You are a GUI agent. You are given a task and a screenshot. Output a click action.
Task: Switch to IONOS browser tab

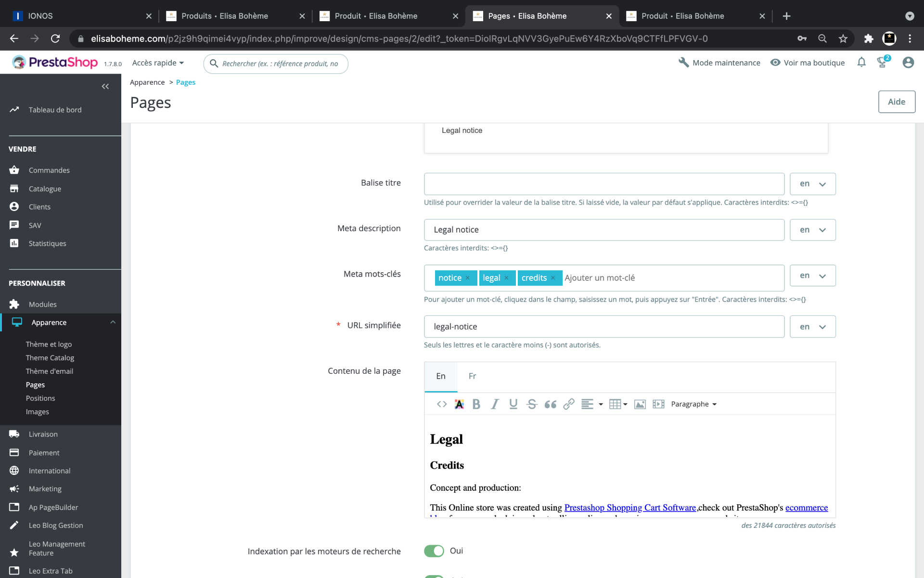point(82,16)
